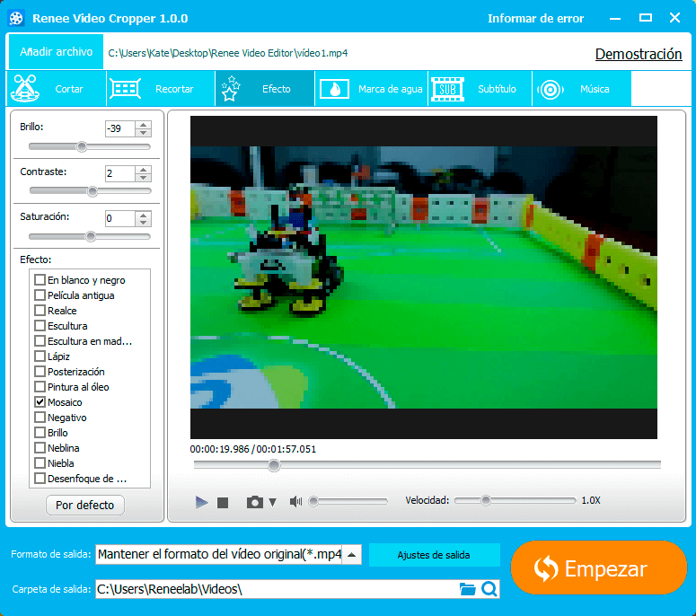Click the refresh icon on the Empezar button
This screenshot has height=616, width=696.
click(545, 568)
